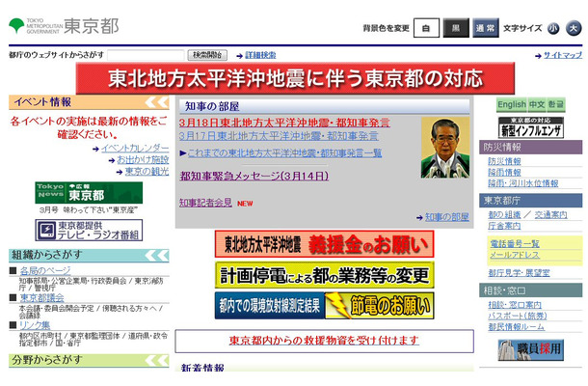Follow the 知事の部屋 arrow link at bottom

click(446, 217)
